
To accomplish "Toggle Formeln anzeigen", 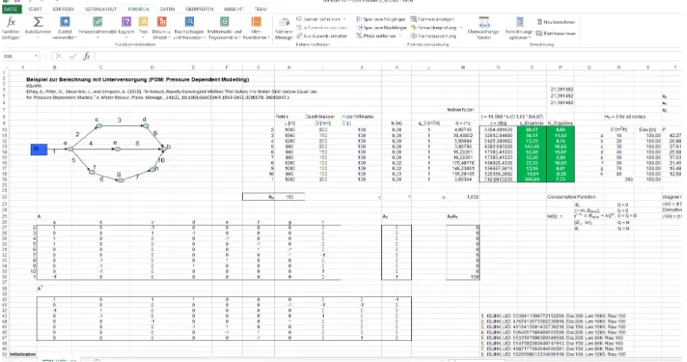I will tap(432, 19).
